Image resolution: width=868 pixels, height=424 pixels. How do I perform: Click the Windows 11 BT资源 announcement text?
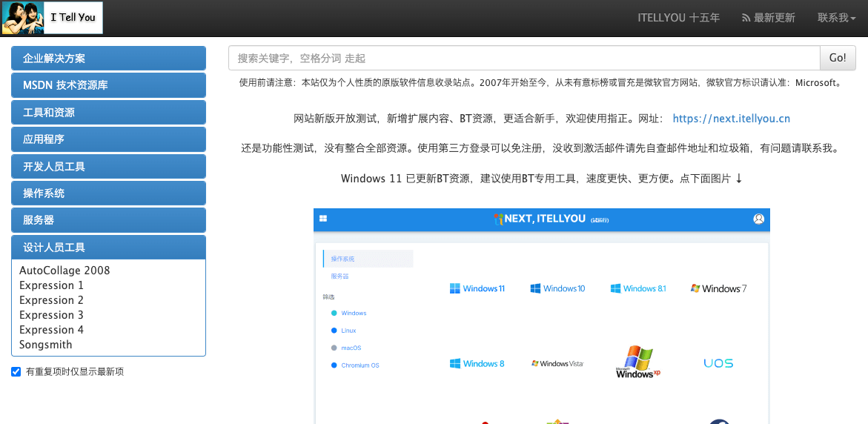[542, 179]
